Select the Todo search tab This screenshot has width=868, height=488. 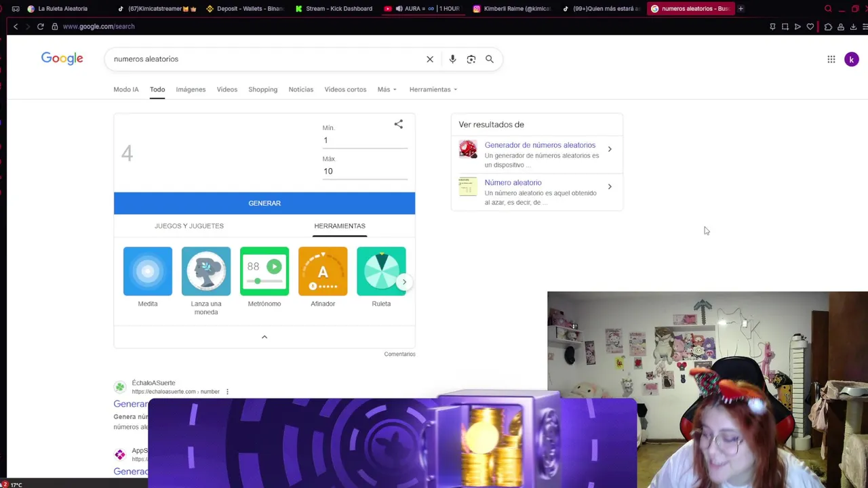click(x=157, y=89)
